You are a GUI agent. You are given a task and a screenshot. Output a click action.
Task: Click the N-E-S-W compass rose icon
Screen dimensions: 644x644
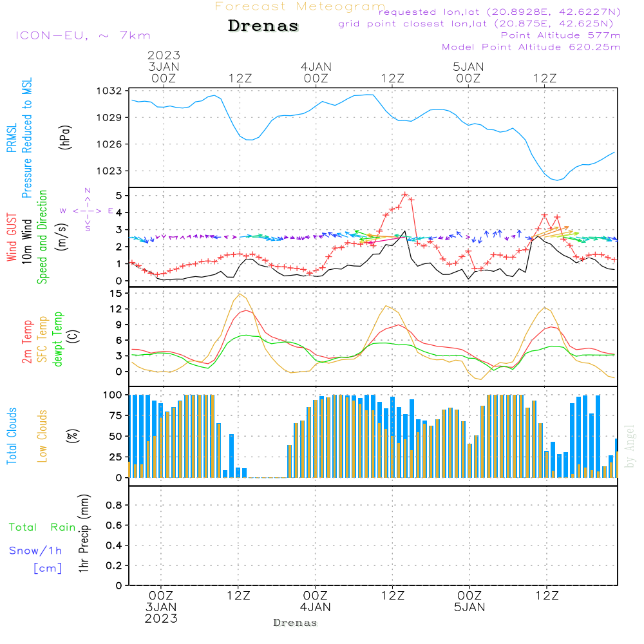click(x=88, y=211)
